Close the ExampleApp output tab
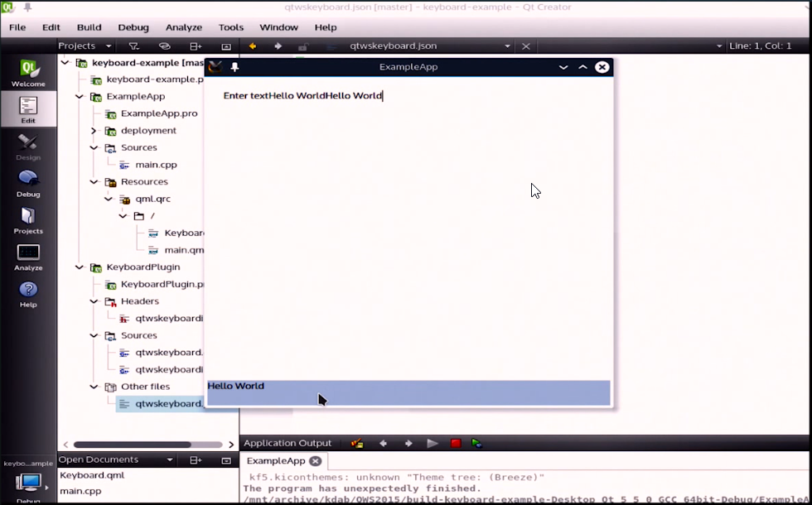The width and height of the screenshot is (812, 505). [x=316, y=461]
